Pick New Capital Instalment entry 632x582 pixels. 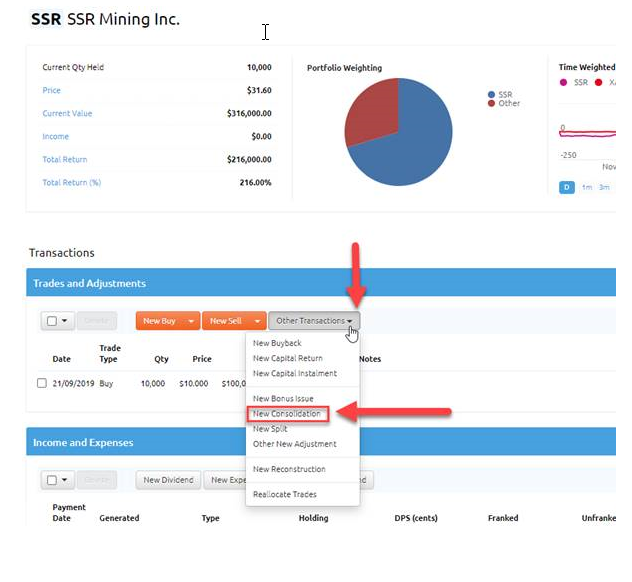pyautogui.click(x=295, y=373)
